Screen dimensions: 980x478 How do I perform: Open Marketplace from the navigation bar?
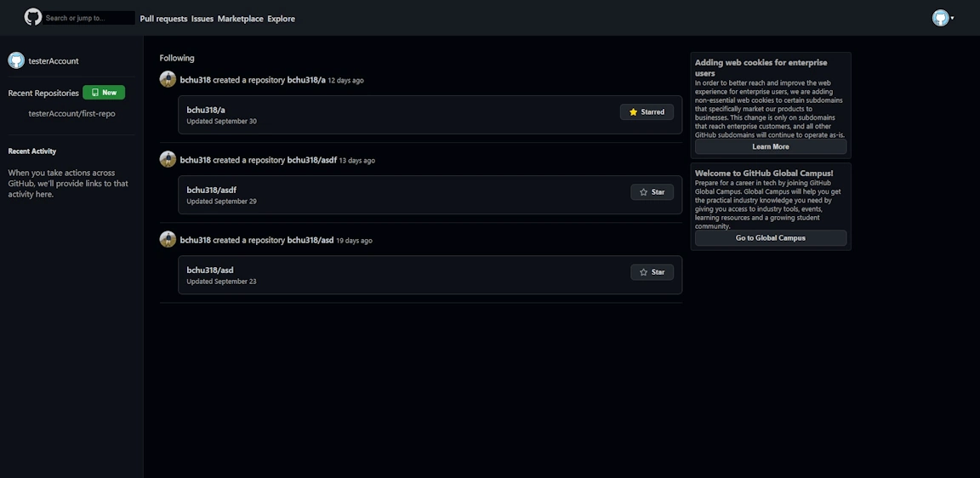pos(240,19)
